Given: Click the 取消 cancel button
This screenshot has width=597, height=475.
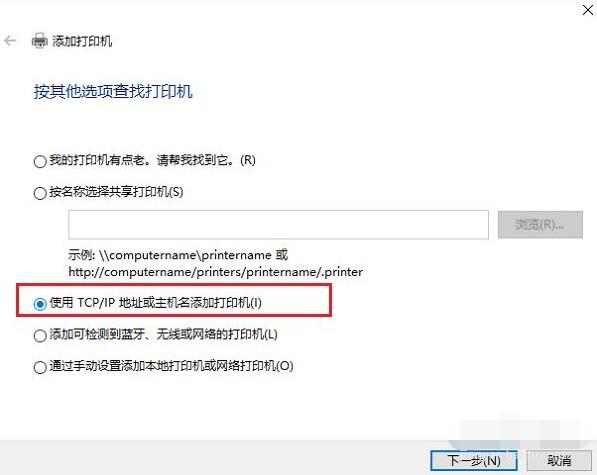Looking at the screenshot, I should click(559, 461).
